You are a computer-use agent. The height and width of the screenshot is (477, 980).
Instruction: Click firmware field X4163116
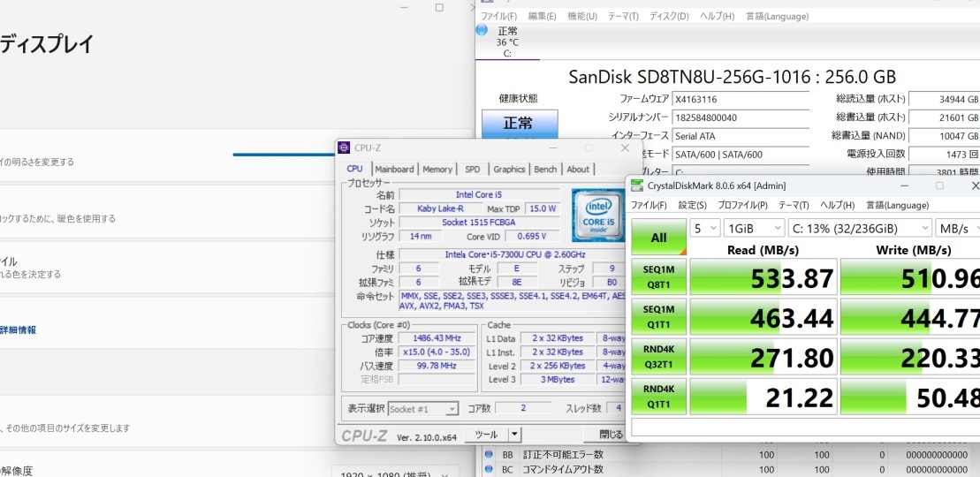click(740, 99)
